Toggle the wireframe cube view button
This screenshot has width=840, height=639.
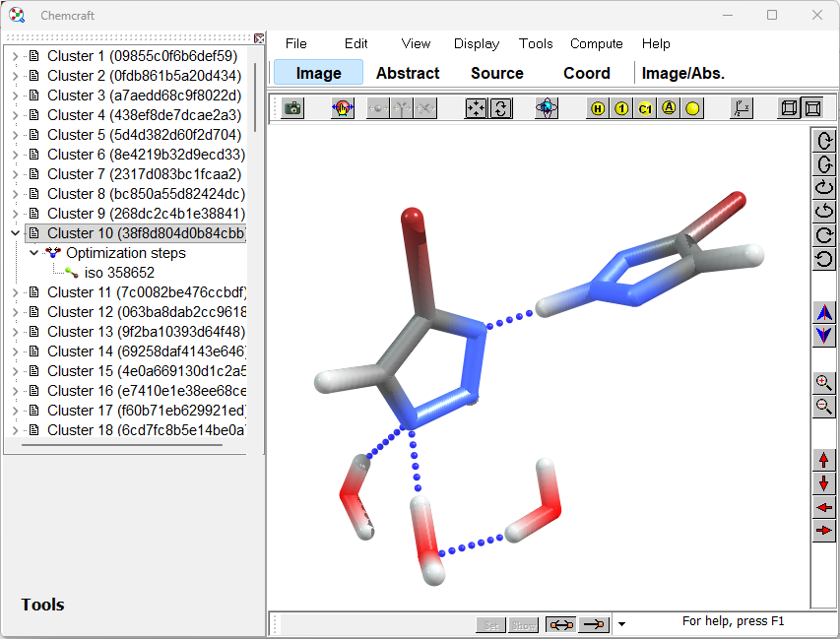coord(789,108)
